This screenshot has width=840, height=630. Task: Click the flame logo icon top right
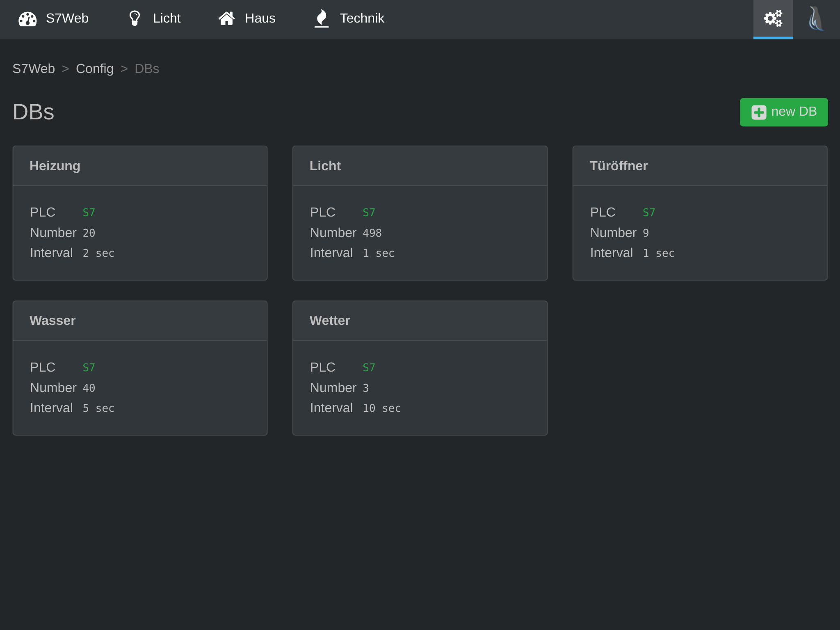pos(815,18)
